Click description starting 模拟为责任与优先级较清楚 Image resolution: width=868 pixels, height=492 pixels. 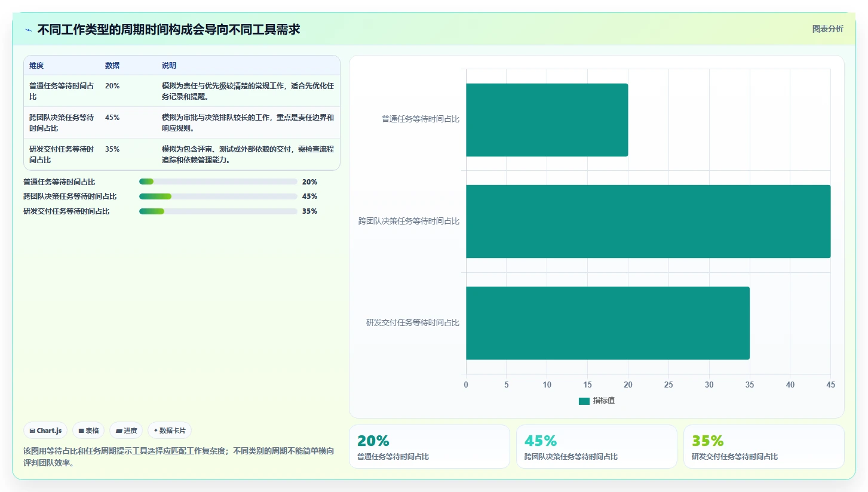tap(248, 91)
